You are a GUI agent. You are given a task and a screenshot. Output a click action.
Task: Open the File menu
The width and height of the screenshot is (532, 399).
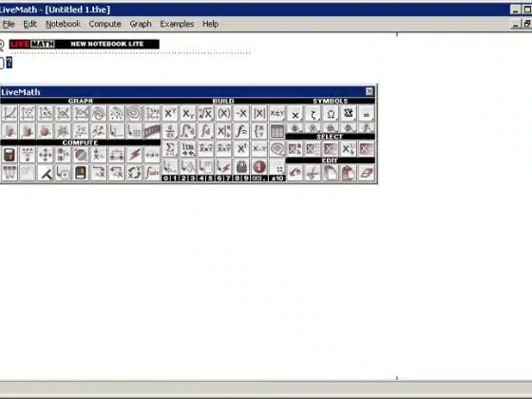click(x=9, y=24)
